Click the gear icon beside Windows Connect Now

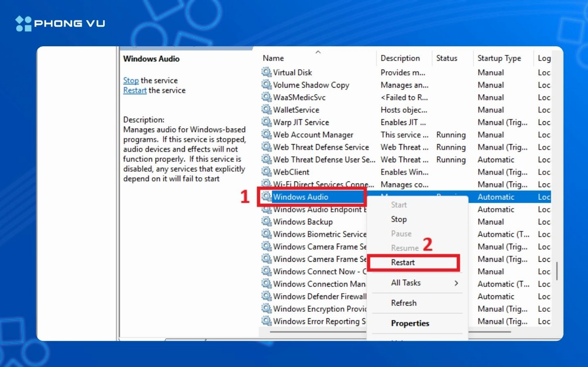267,271
